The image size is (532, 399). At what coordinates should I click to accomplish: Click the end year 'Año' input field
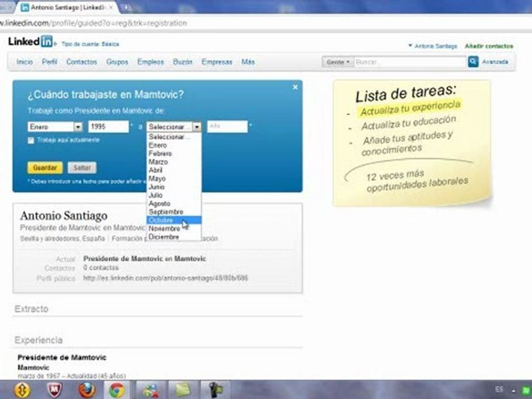point(227,126)
